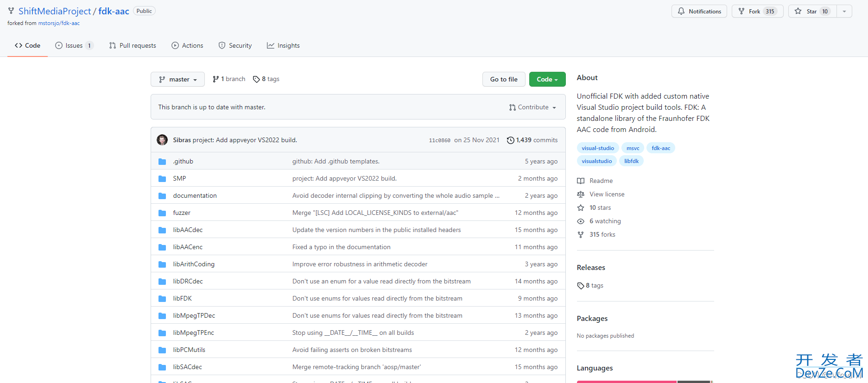Open the documentation folder name
This screenshot has height=383, width=868.
tap(195, 196)
